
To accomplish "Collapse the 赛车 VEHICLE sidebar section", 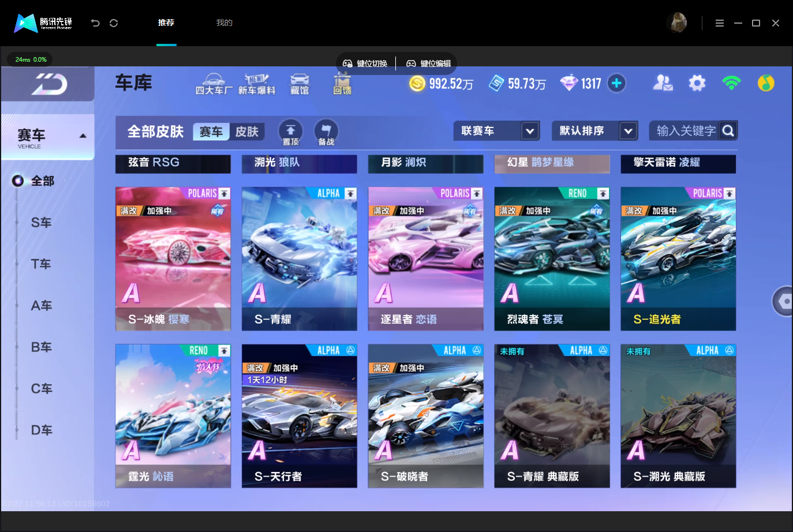I will click(83, 136).
